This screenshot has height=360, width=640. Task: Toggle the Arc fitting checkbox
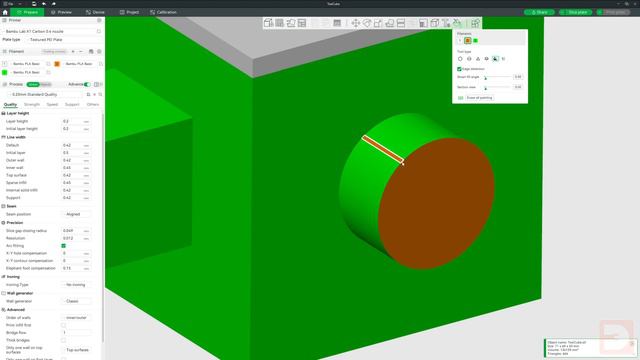pyautogui.click(x=63, y=246)
